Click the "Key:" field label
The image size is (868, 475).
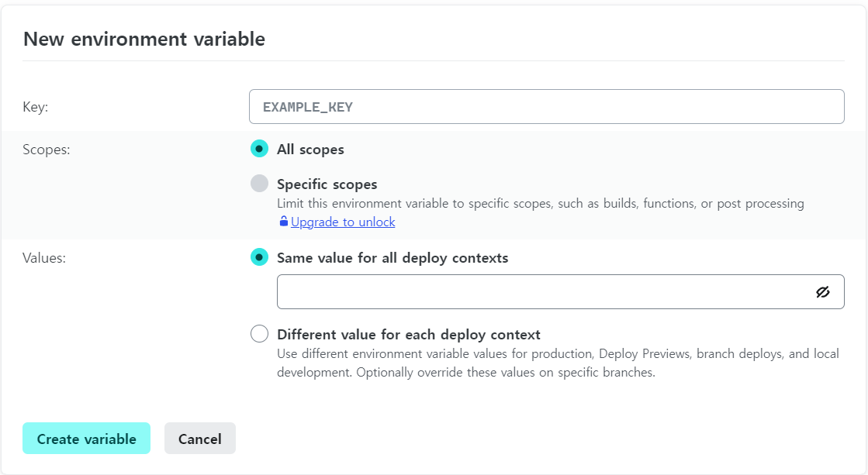click(x=36, y=107)
